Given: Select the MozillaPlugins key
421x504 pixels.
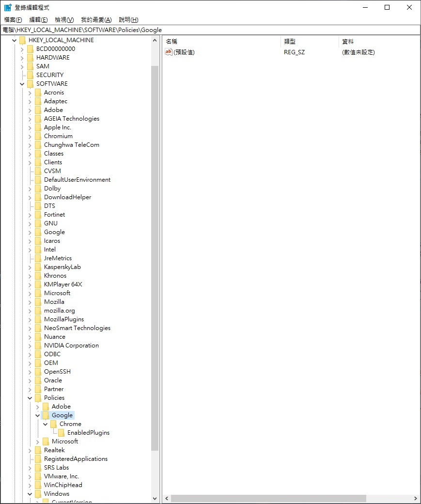Looking at the screenshot, I should tap(64, 319).
